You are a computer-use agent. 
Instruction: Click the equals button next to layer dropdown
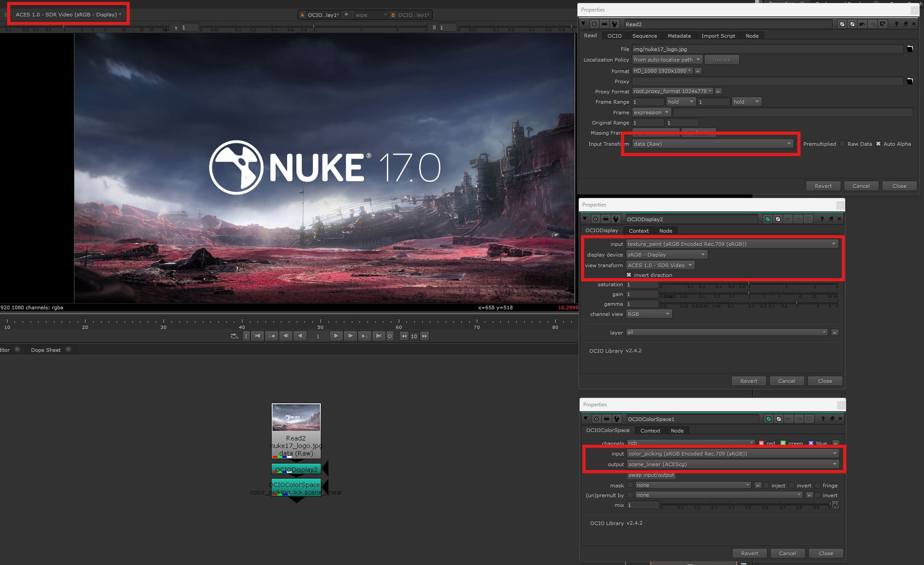(834, 332)
